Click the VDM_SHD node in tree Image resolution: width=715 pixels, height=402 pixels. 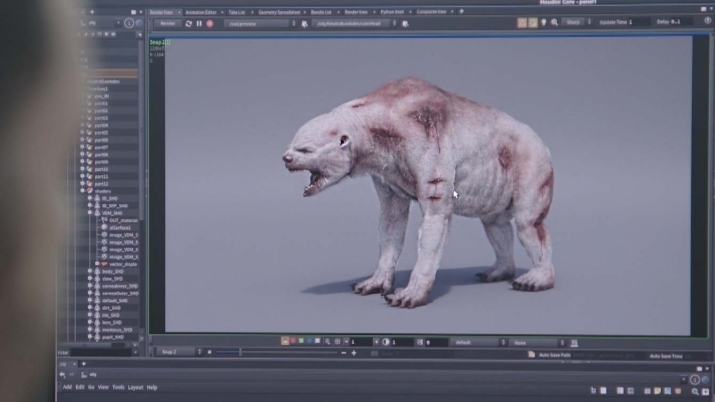(x=112, y=213)
